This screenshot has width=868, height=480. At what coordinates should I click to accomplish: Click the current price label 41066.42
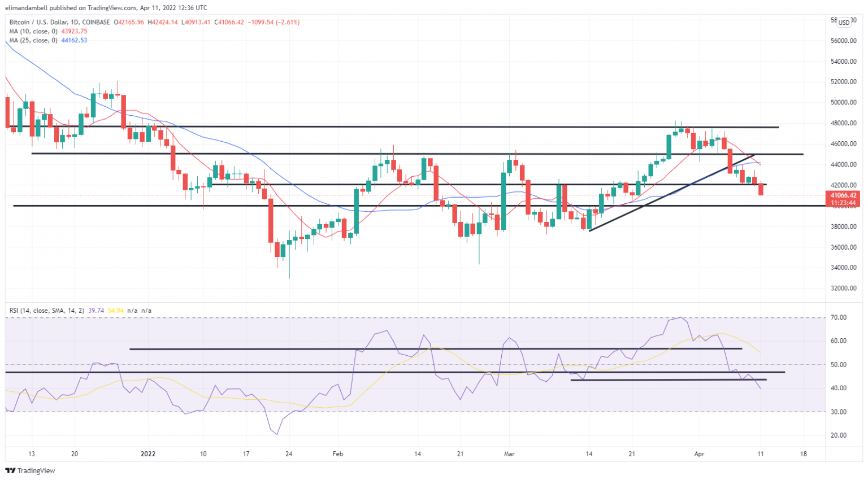[x=843, y=195]
